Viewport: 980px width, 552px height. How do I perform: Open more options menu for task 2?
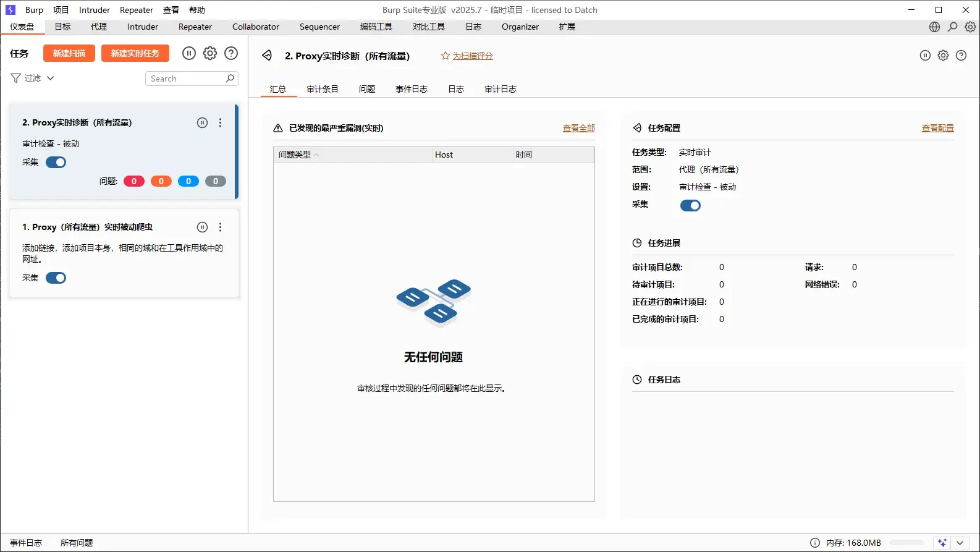click(220, 122)
